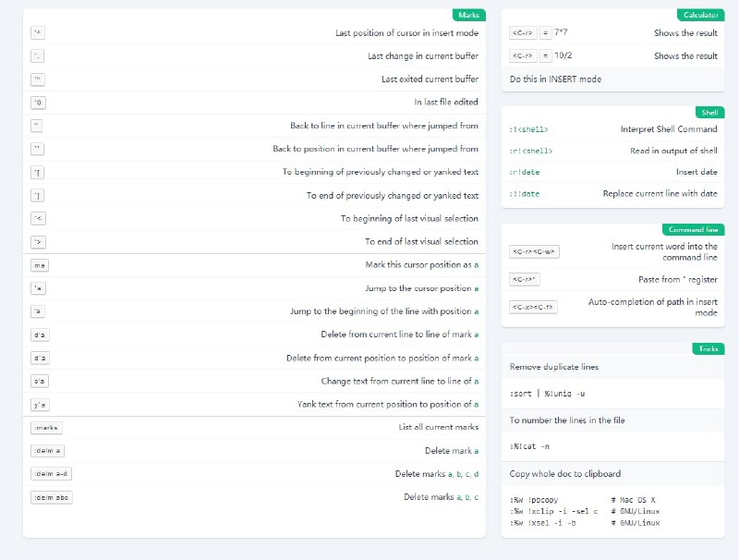This screenshot has height=560, width=739.
Task: Click the '<C-x><C-f>' key badge
Action: [534, 307]
